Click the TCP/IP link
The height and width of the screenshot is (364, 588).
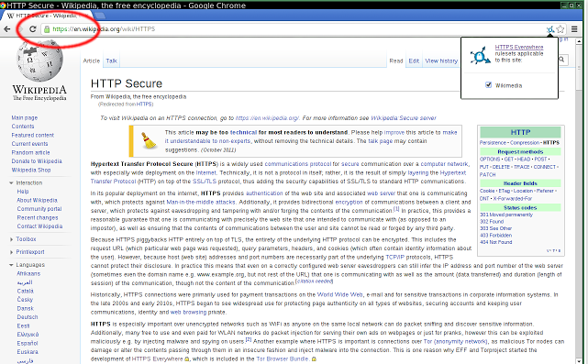pyautogui.click(x=394, y=257)
